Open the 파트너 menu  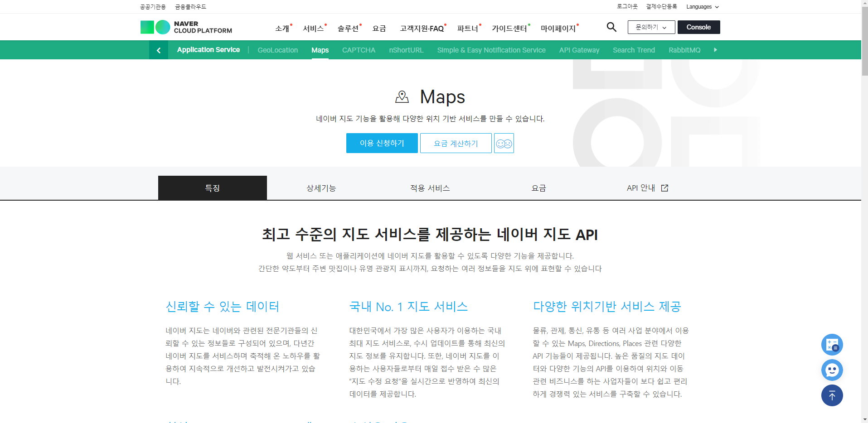(468, 28)
